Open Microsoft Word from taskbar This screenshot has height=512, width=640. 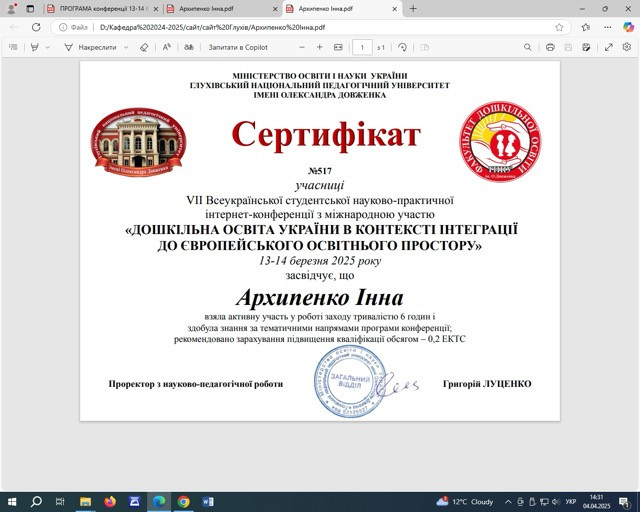tap(208, 502)
